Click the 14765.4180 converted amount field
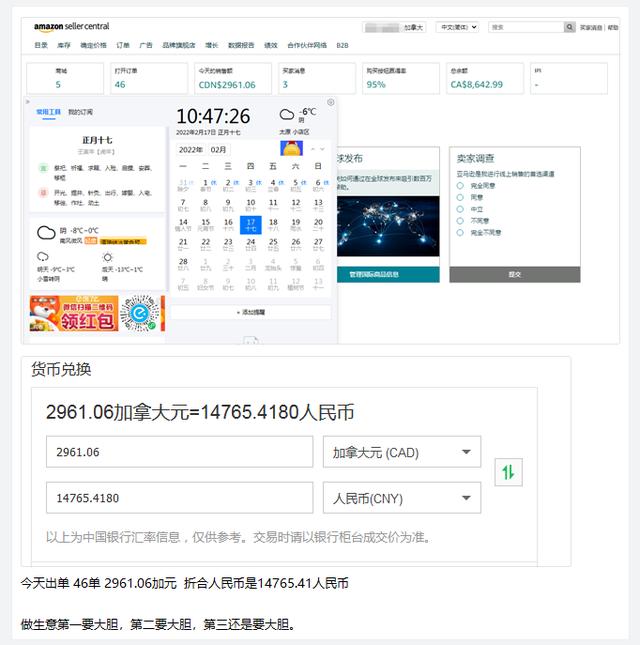 179,498
